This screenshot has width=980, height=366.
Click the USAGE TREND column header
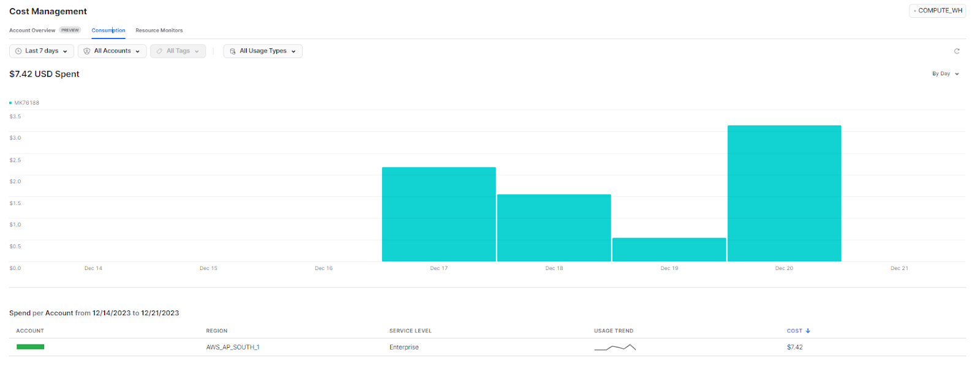[614, 331]
